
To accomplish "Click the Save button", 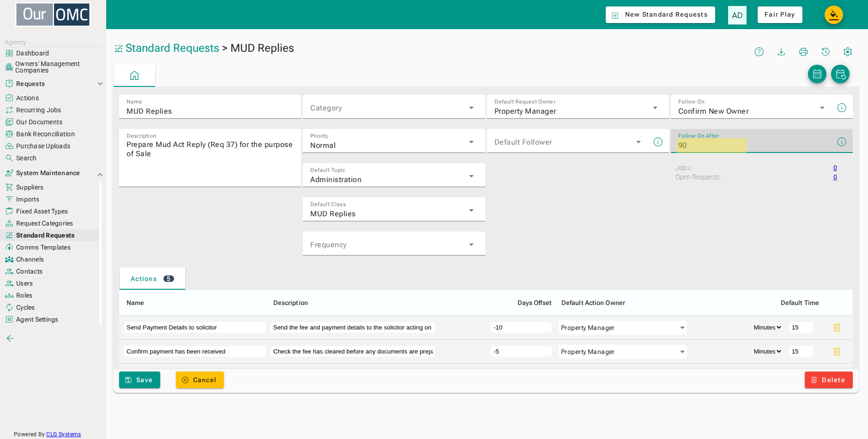I will tap(139, 380).
